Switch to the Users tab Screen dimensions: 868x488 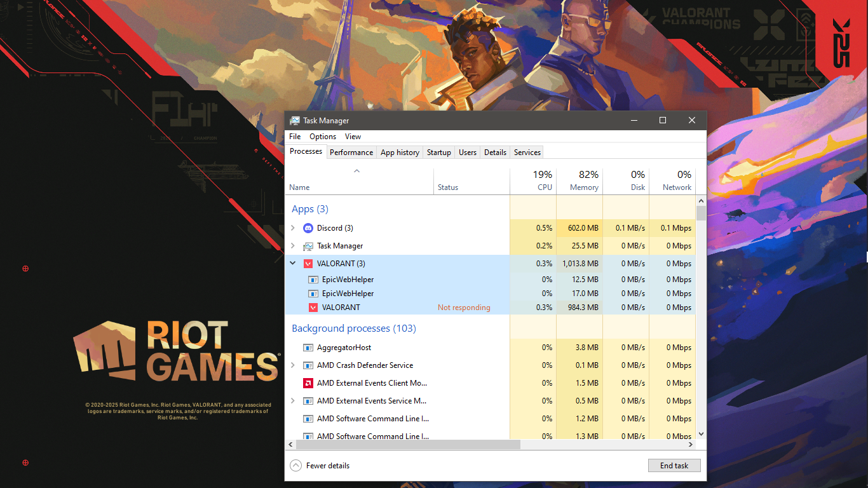pyautogui.click(x=468, y=152)
